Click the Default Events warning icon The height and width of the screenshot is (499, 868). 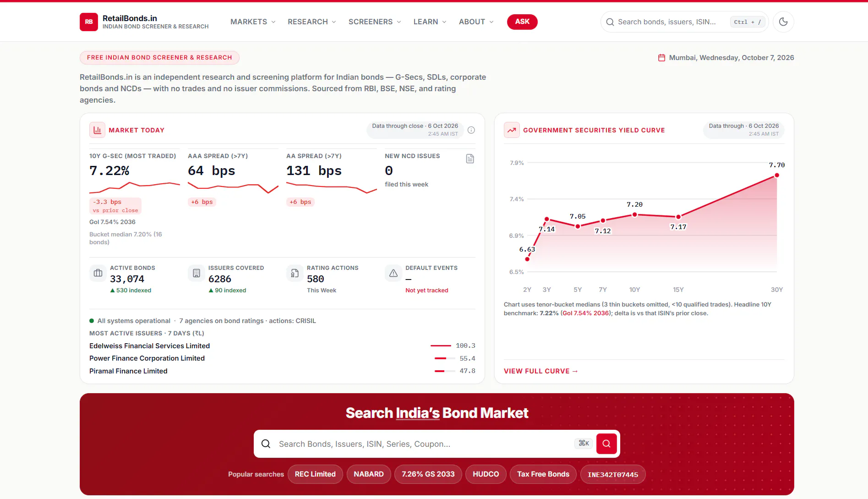click(x=393, y=273)
